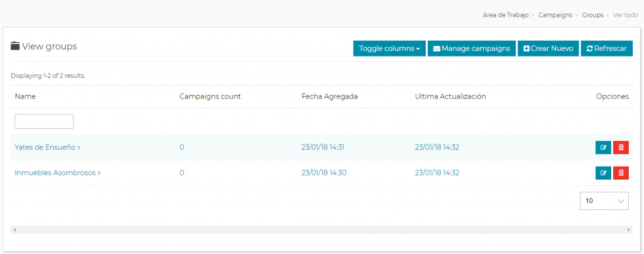This screenshot has height=254, width=644.
Task: Click right arrow of horizontal scrollbar
Action: (629, 229)
